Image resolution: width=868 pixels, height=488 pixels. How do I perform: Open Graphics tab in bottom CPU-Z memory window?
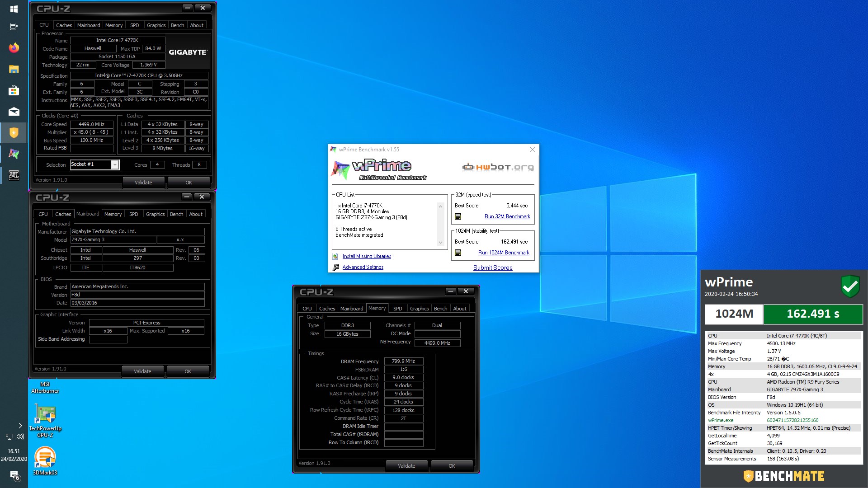tap(419, 309)
